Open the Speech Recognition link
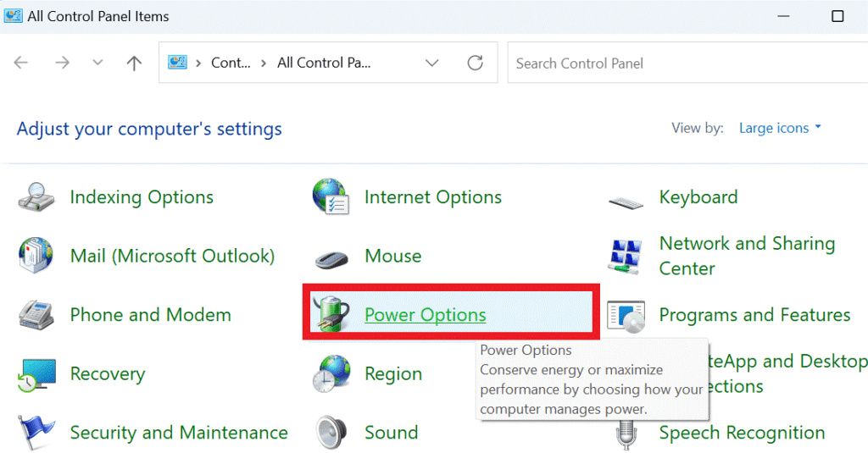 (x=742, y=433)
